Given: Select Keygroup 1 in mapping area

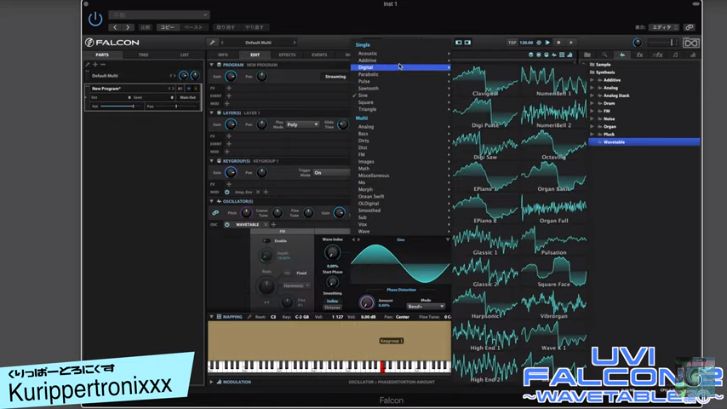Looking at the screenshot, I should click(391, 341).
